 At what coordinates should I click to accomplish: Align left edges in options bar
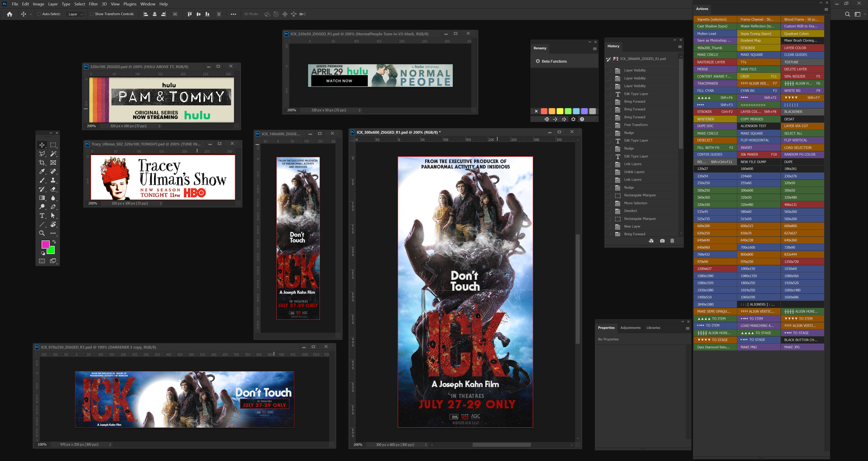146,14
